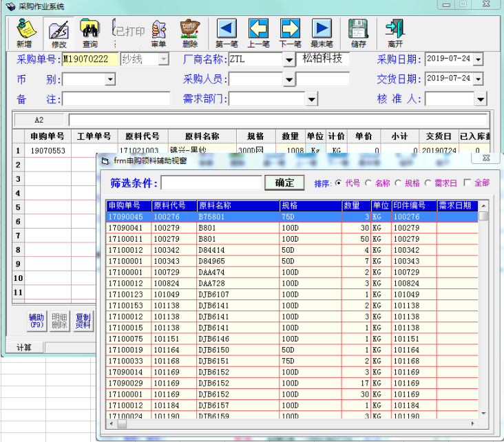
Task: Open the 需求部门 dropdown arrow
Action: point(311,99)
